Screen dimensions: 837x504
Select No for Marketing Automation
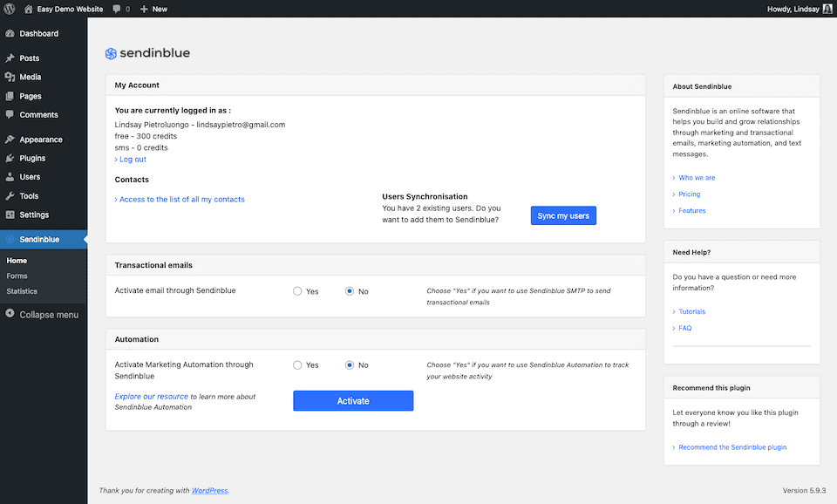(350, 365)
